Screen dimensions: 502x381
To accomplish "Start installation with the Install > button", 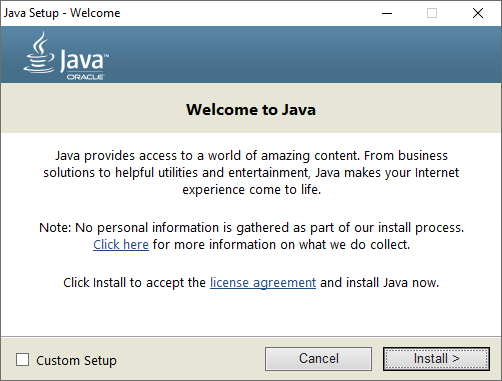I will point(436,359).
